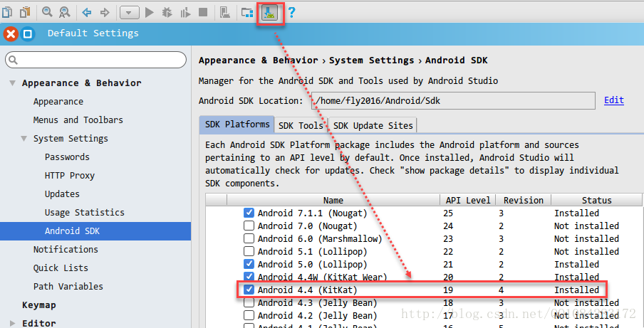Screen dimensions: 644x328
Task: Click 'Not installed' status in Android 7.0 row
Action: coord(586,226)
